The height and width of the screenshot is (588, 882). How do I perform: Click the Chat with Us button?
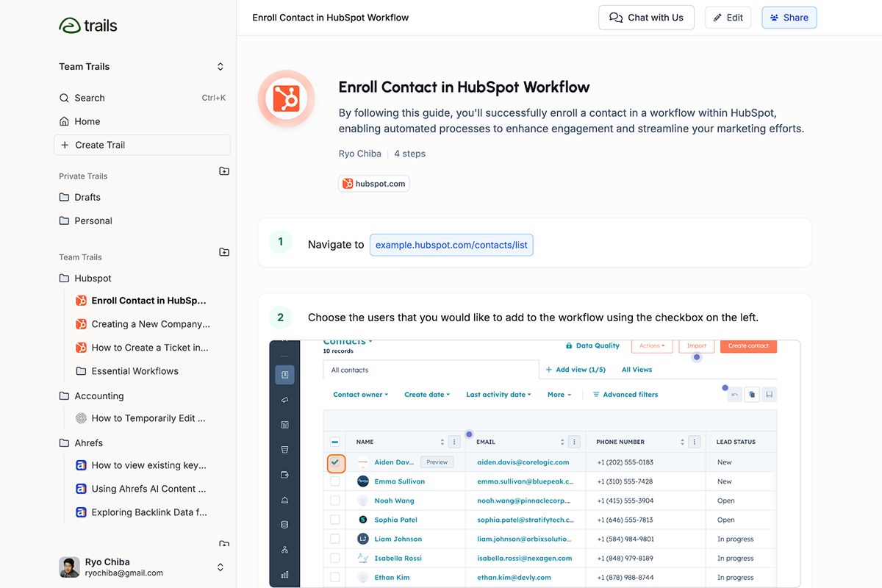[646, 18]
